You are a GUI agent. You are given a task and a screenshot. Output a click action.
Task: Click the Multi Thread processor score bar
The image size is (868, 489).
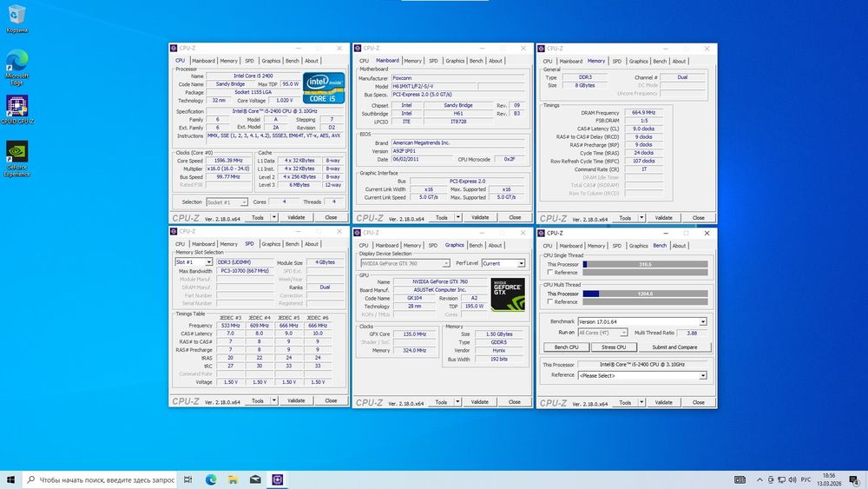[x=645, y=294]
